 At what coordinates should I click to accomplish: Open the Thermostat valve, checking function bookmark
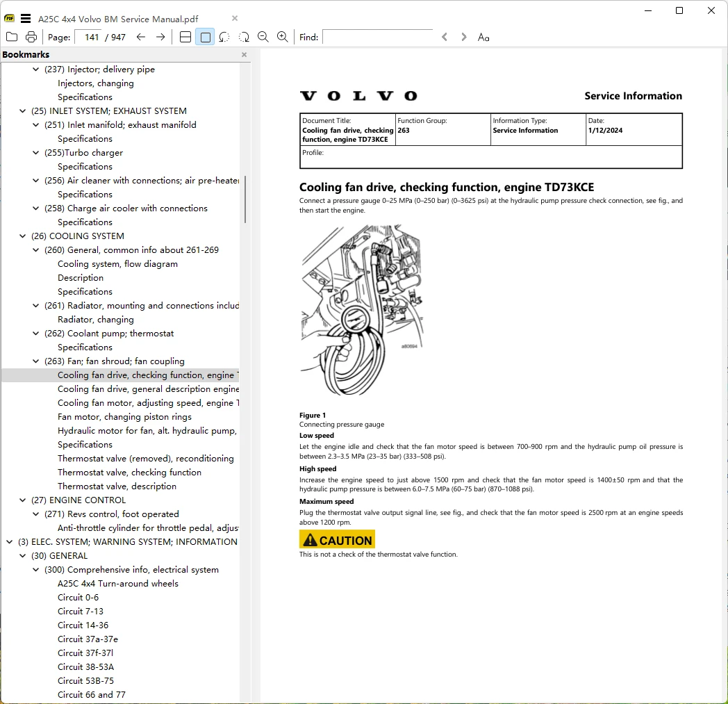point(129,473)
